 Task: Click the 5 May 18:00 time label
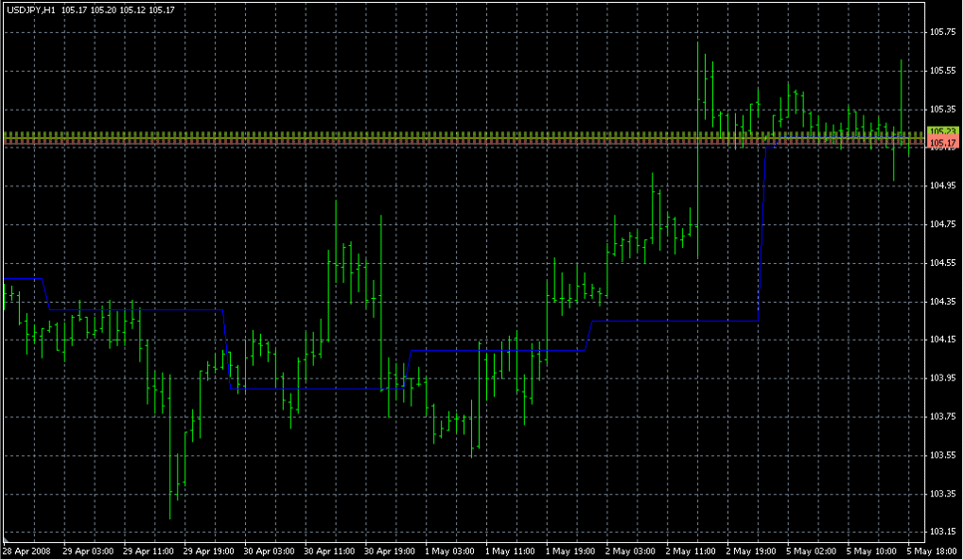[x=931, y=551]
